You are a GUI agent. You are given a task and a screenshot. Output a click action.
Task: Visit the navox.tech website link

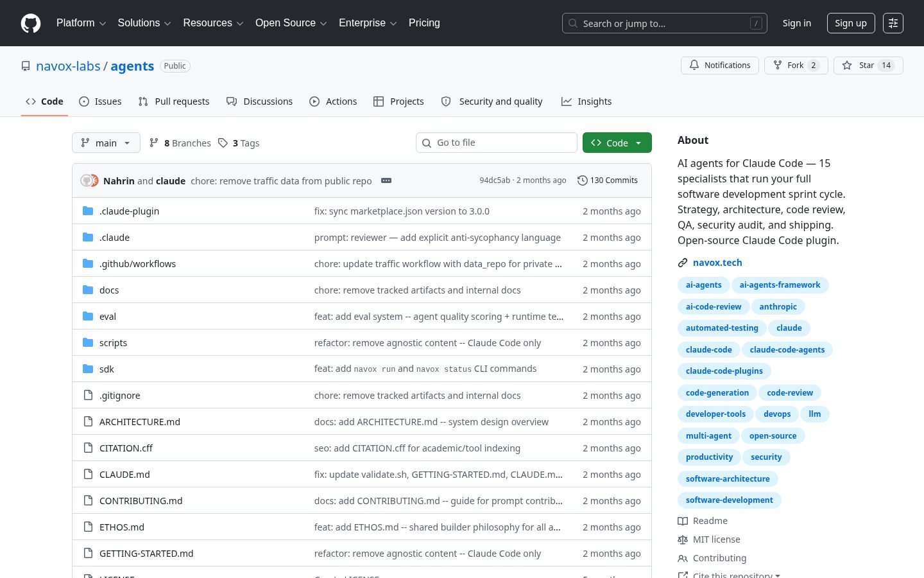717,263
